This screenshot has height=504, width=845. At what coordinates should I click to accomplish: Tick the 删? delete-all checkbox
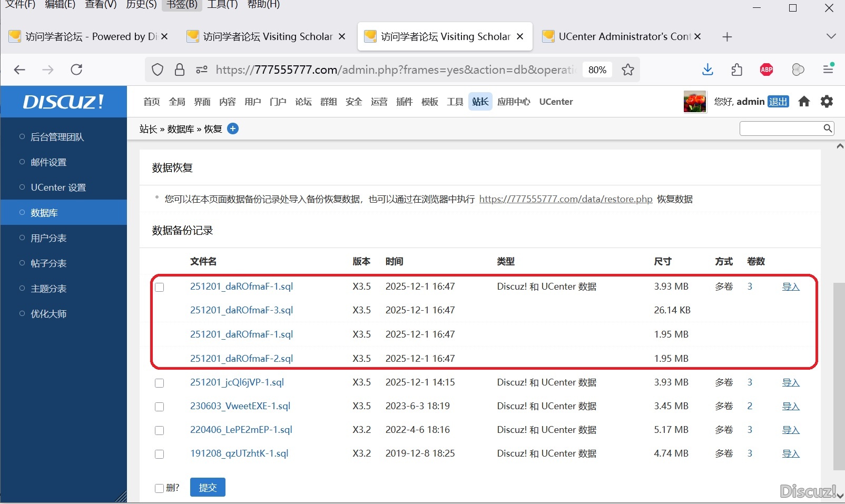[x=159, y=488]
